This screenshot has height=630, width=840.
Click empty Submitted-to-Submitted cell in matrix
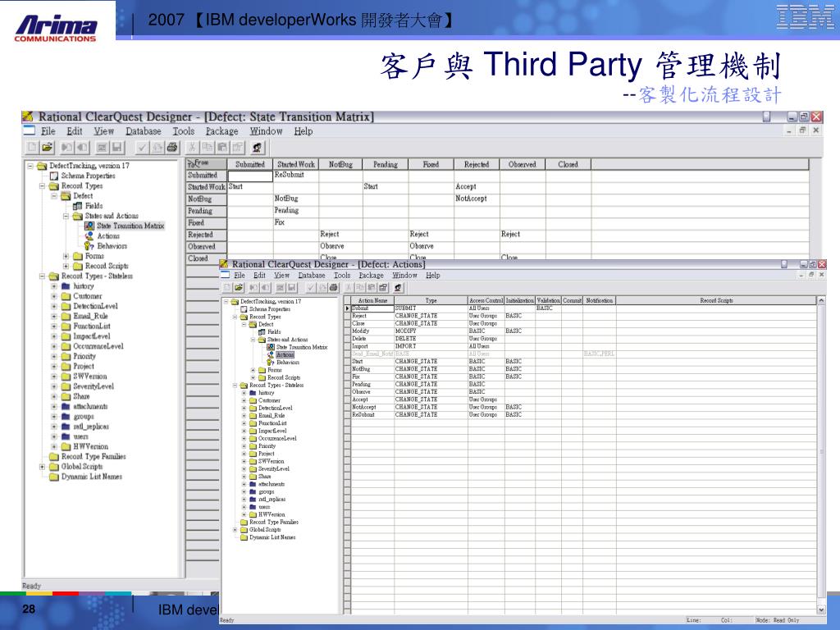250,176
